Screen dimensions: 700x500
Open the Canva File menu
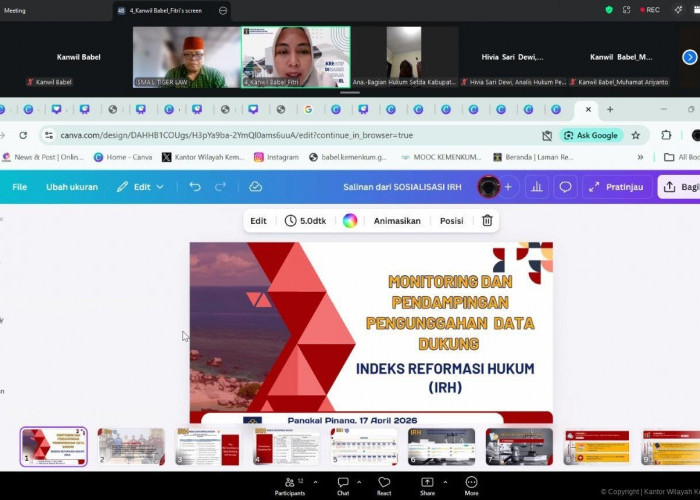point(20,187)
